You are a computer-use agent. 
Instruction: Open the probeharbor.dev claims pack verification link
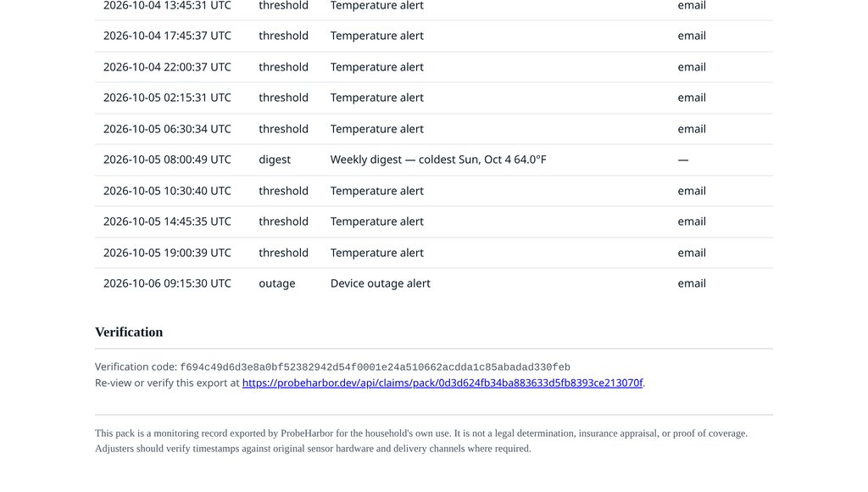pyautogui.click(x=442, y=383)
